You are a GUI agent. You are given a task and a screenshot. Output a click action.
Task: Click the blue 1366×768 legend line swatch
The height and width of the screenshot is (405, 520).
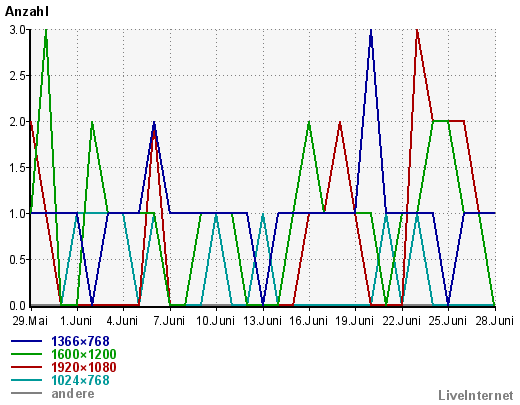point(26,341)
